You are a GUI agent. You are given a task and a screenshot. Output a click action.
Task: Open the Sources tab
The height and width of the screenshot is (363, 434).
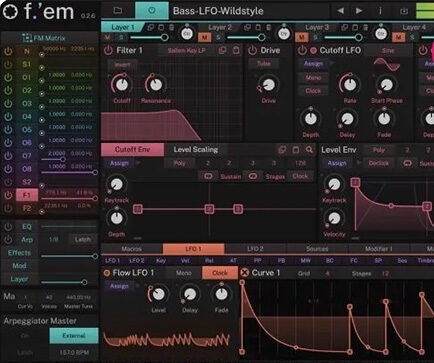pos(317,249)
